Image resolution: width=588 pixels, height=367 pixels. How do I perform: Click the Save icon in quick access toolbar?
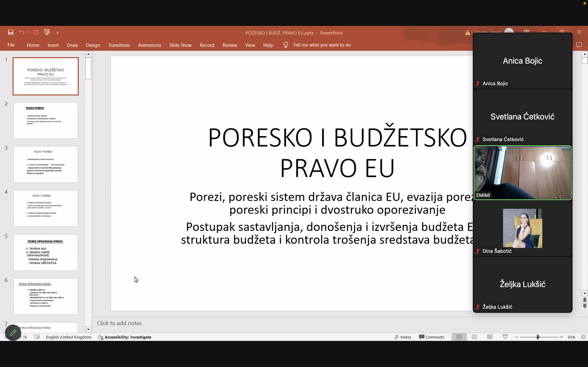10,32
